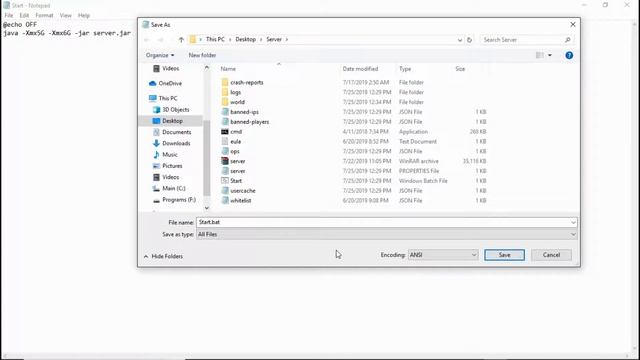The width and height of the screenshot is (640, 360).
Task: Select the server PROPERTIES File row
Action: coord(353,171)
